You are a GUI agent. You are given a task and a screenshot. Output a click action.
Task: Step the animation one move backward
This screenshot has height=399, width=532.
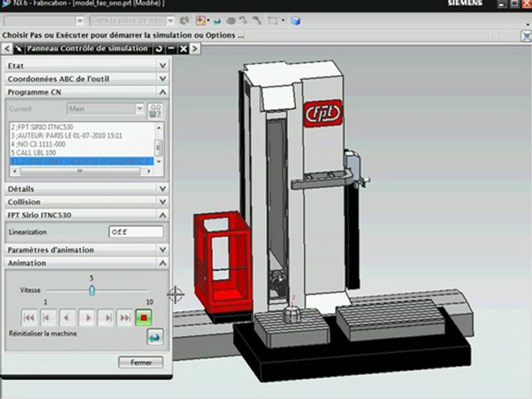coord(67,318)
